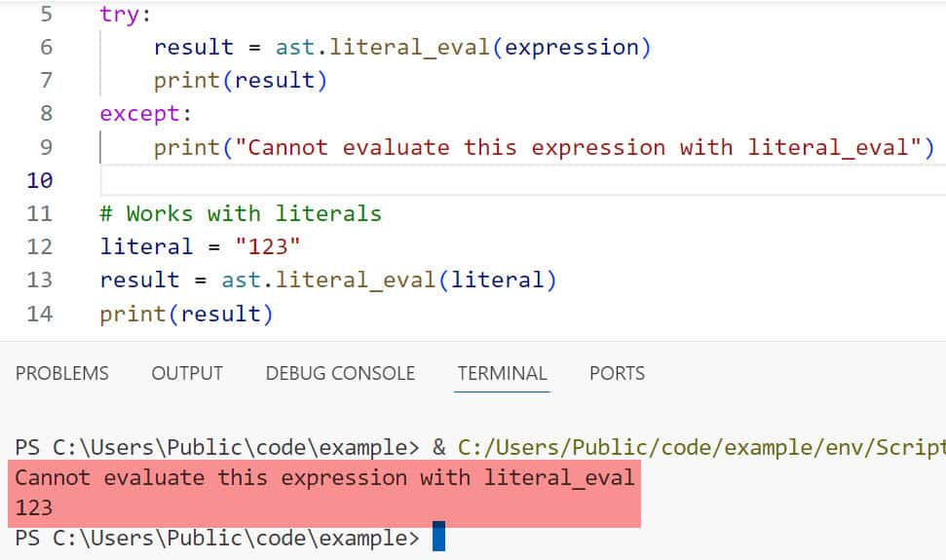Click line number 5 in the gutter

[48, 15]
